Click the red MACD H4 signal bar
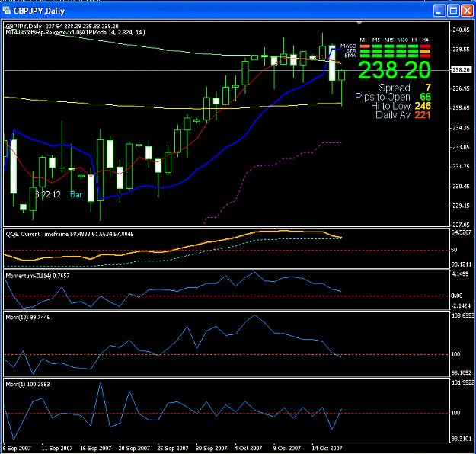 (425, 46)
